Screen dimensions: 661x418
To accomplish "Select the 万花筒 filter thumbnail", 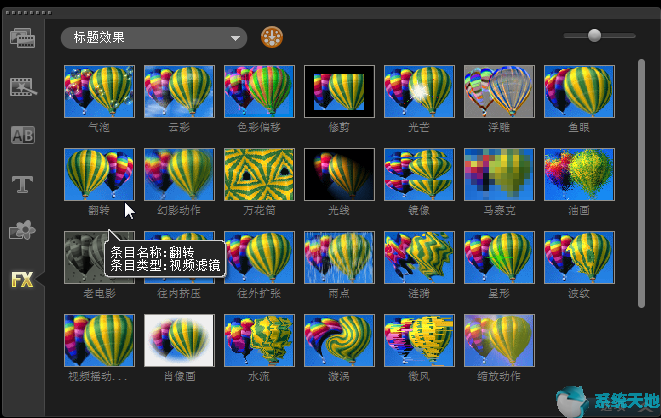I will click(260, 174).
